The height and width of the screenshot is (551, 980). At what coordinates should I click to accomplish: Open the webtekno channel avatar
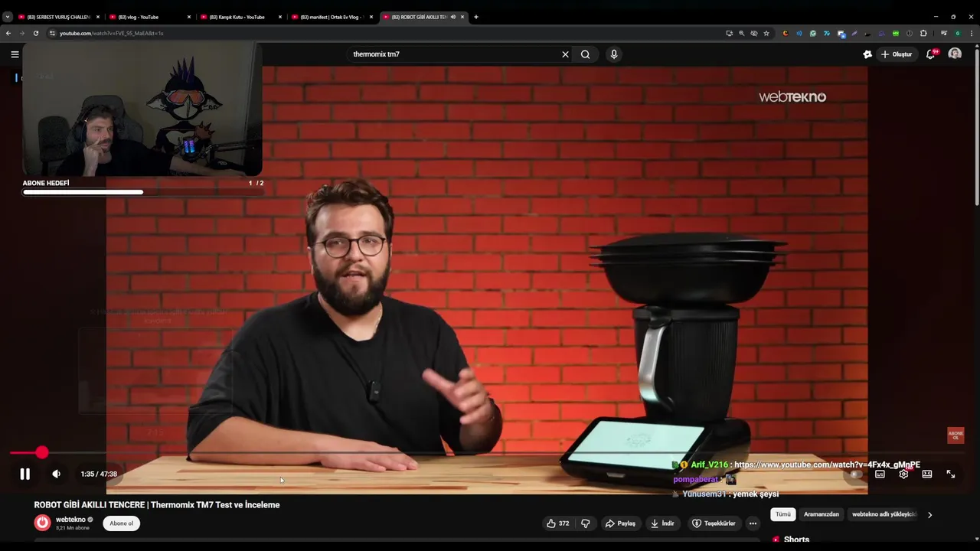coord(42,523)
